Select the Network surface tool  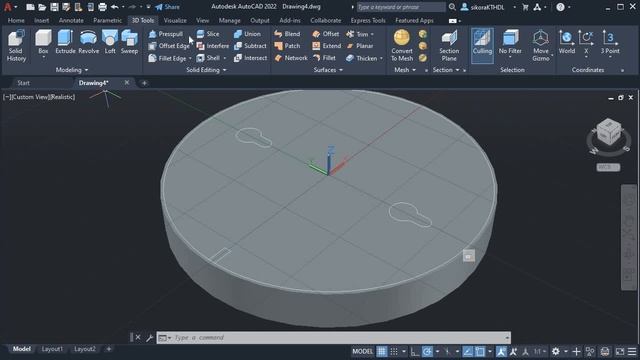[291, 58]
